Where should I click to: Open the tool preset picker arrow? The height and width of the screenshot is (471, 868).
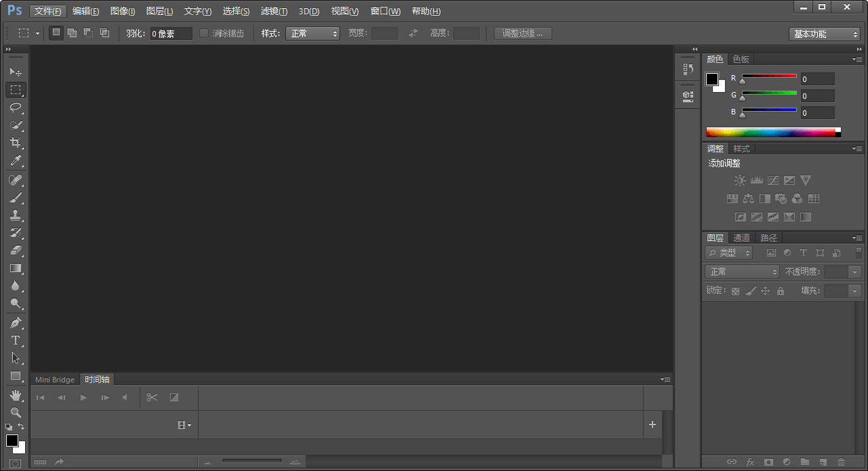point(37,33)
